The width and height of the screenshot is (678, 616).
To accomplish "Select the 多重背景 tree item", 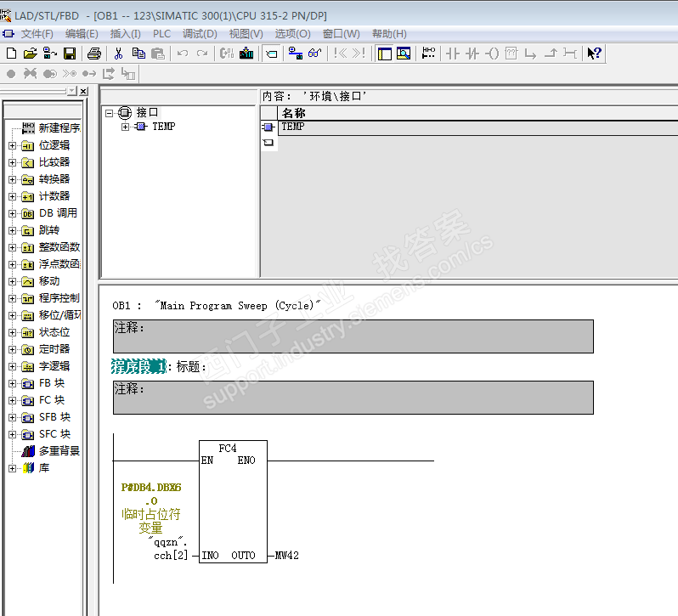I will click(59, 451).
